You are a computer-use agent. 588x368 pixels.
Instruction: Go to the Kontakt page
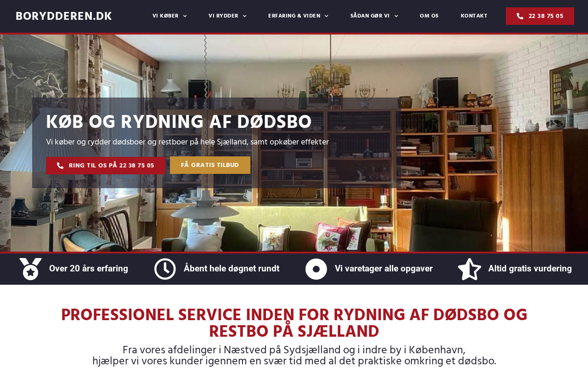point(474,16)
